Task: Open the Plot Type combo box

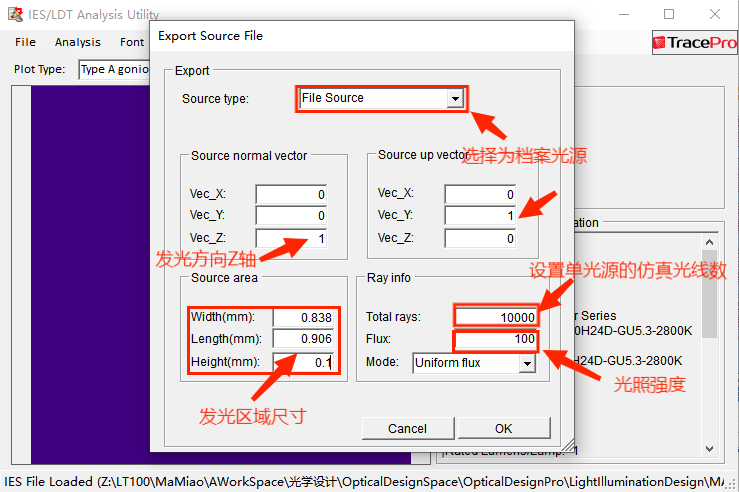Action: coord(114,69)
